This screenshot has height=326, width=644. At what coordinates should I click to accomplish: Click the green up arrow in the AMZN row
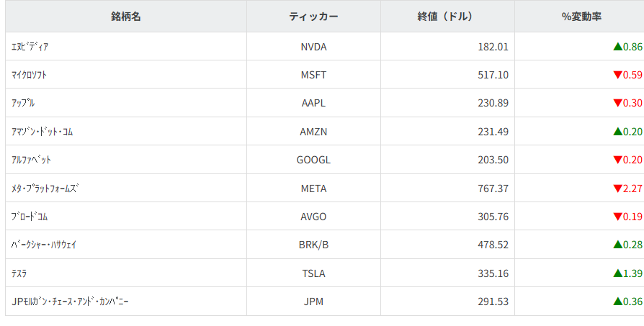point(617,132)
